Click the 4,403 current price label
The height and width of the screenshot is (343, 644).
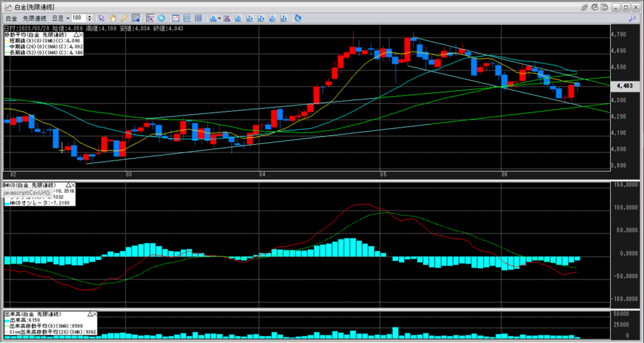624,86
